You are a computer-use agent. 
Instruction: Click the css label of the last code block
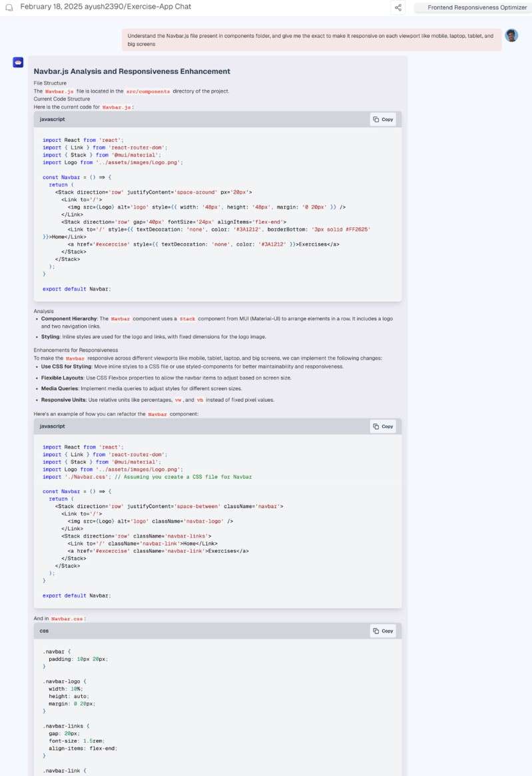point(44,631)
